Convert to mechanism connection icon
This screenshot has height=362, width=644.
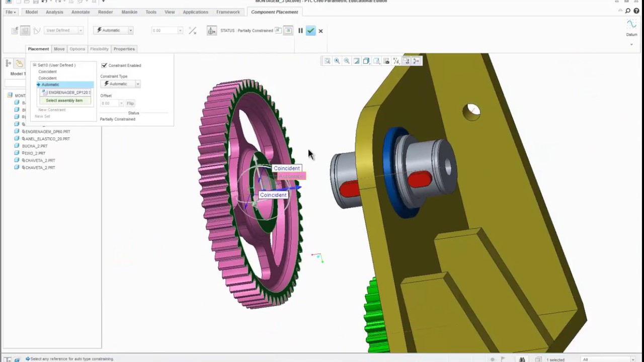[x=37, y=31]
